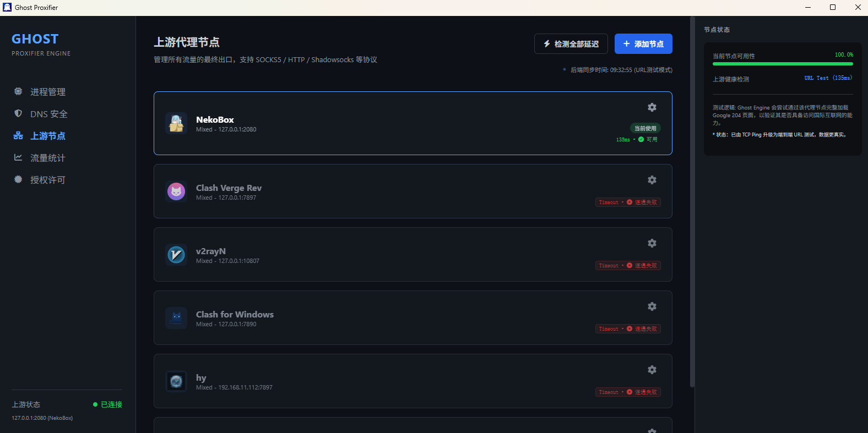This screenshot has width=868, height=433.
Task: Click the NekoBox app icon
Action: pos(176,123)
